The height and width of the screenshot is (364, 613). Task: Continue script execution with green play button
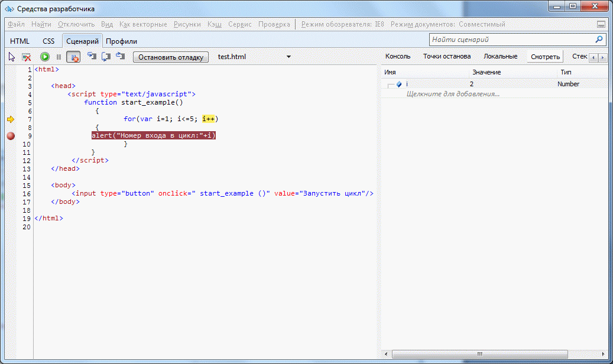pos(45,57)
